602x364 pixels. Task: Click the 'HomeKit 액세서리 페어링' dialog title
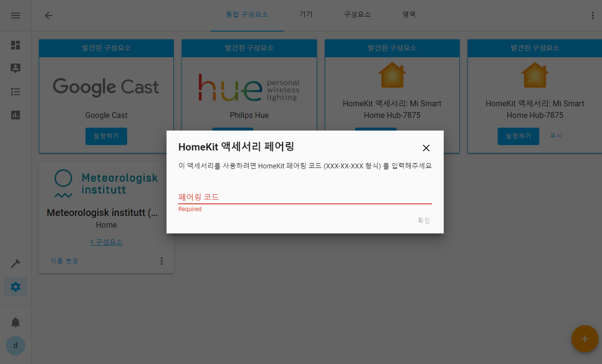236,147
